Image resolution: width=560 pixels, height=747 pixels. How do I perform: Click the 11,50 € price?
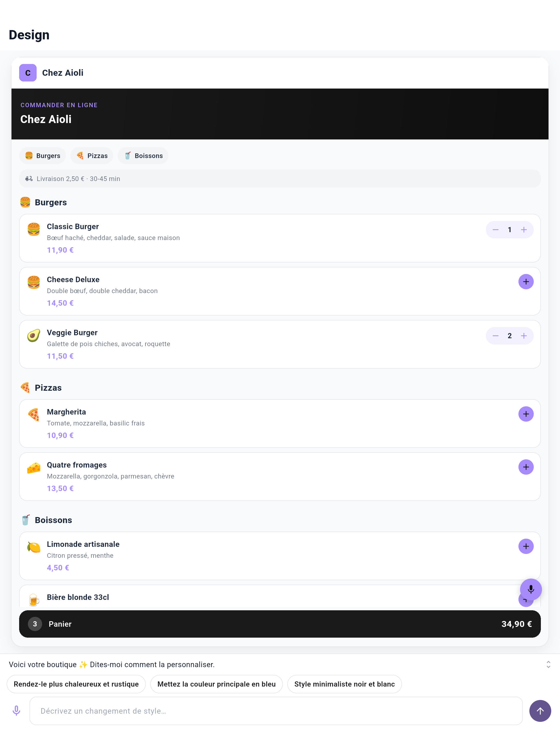click(x=60, y=356)
